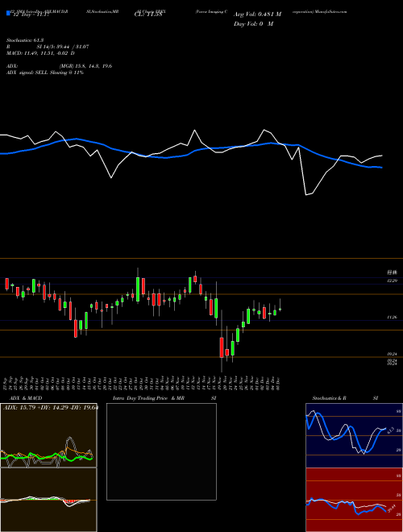
Task: Click the 11.26 price axis label
Action: click(393, 318)
